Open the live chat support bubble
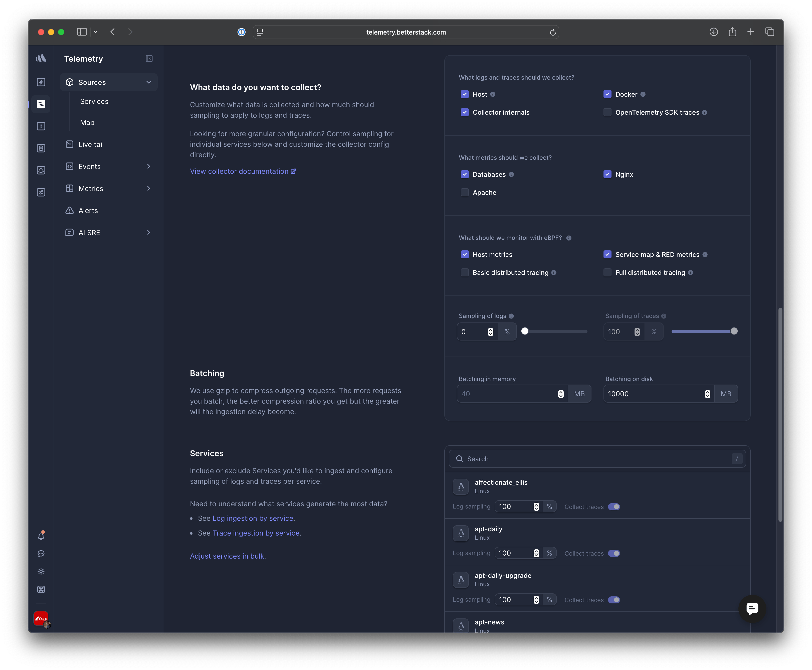 [752, 608]
